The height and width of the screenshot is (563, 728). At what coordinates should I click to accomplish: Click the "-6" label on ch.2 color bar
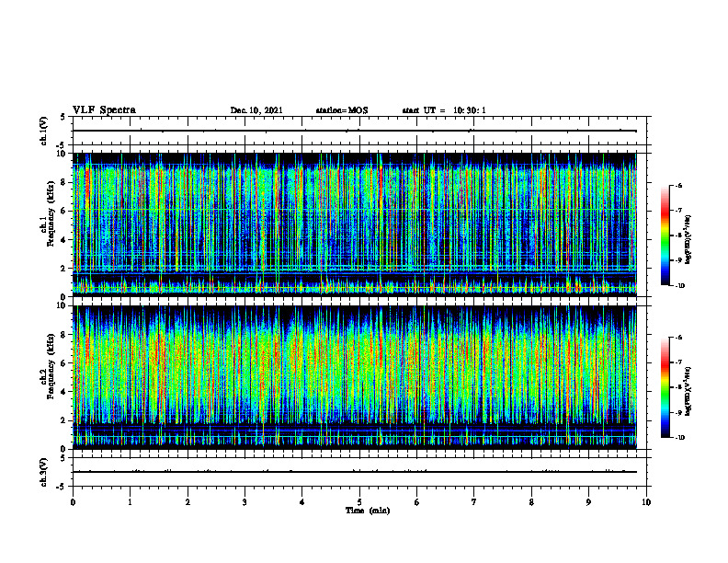(678, 338)
